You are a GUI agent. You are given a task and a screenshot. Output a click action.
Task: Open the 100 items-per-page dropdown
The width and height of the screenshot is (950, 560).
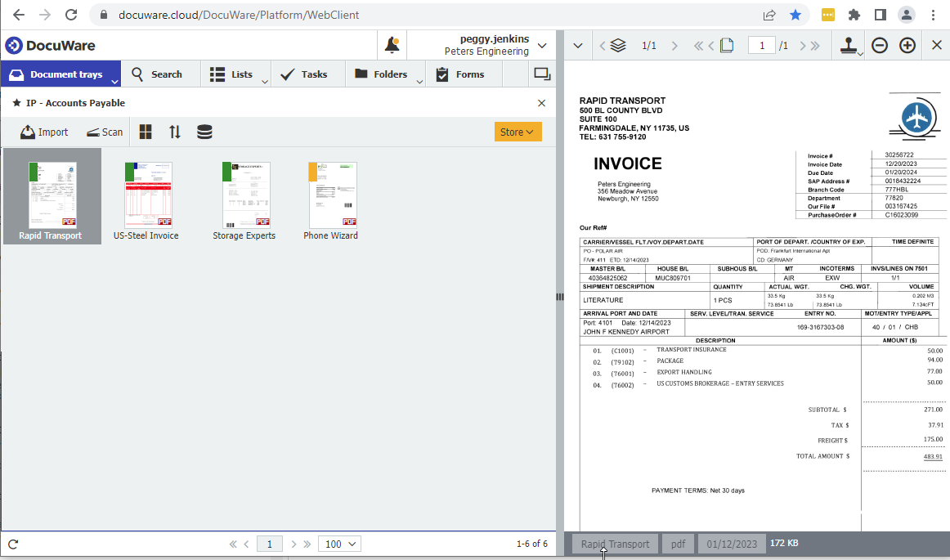point(340,544)
